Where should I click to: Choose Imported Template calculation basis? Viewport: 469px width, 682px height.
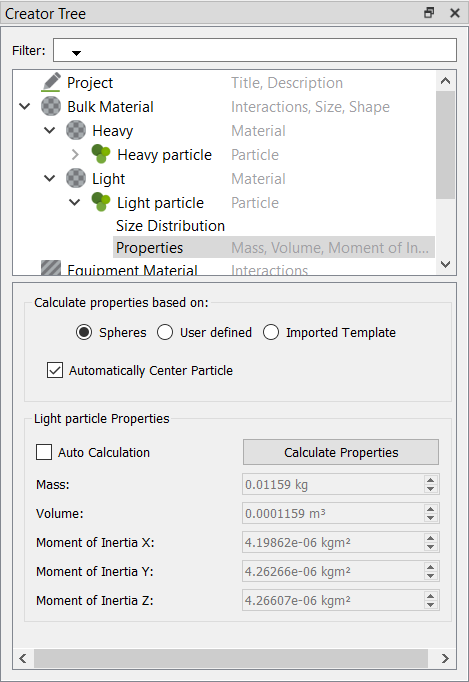click(x=271, y=332)
